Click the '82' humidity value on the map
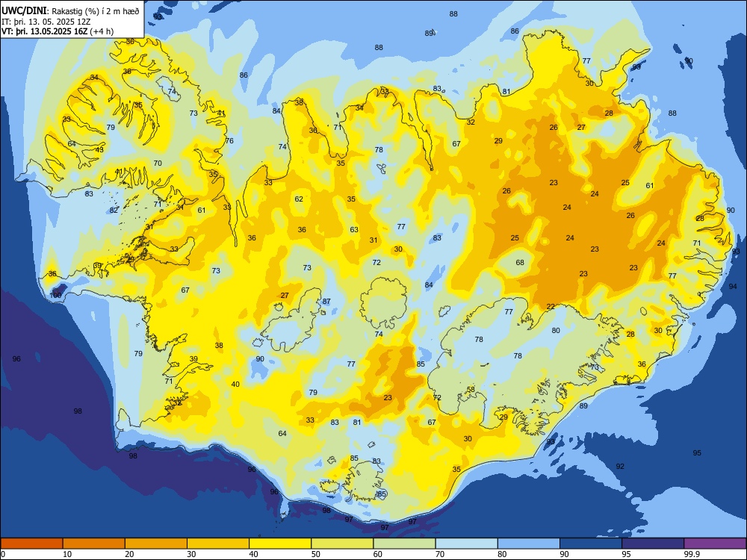Screen dimensions: 747x560 (x=114, y=210)
